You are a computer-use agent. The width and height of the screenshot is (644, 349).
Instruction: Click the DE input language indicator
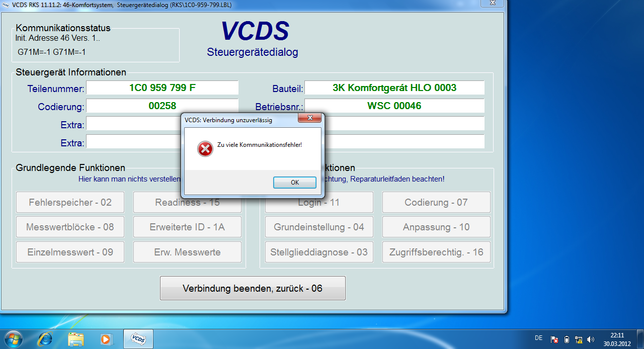(539, 338)
